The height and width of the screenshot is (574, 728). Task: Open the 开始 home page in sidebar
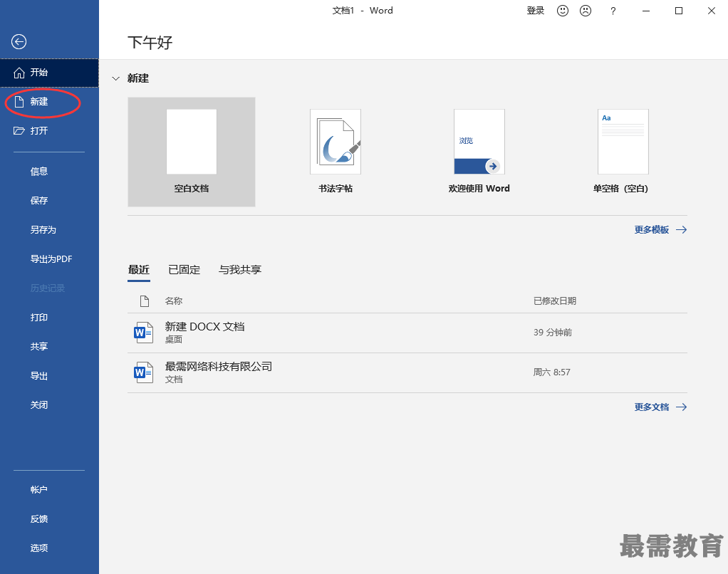coord(49,73)
